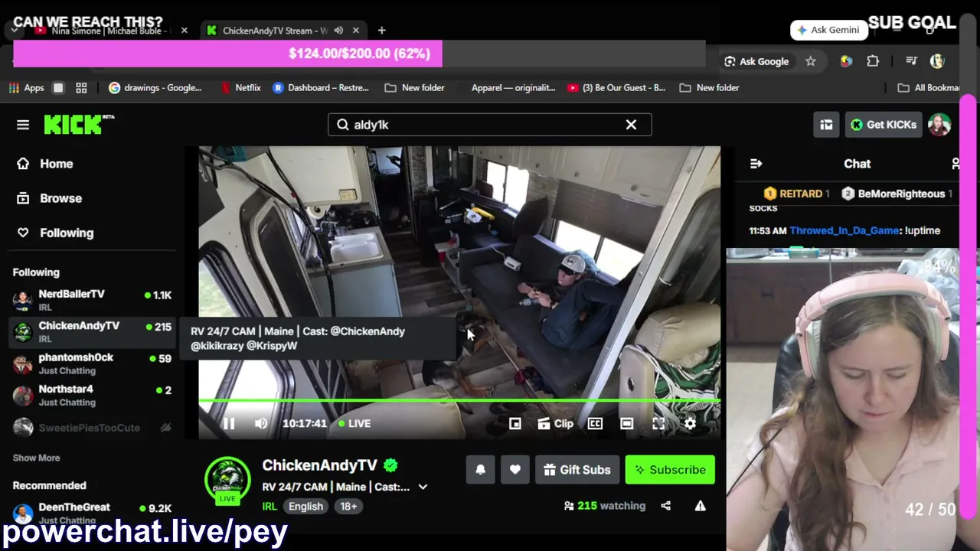Open the IRL category link
Image resolution: width=980 pixels, height=551 pixels.
click(269, 506)
